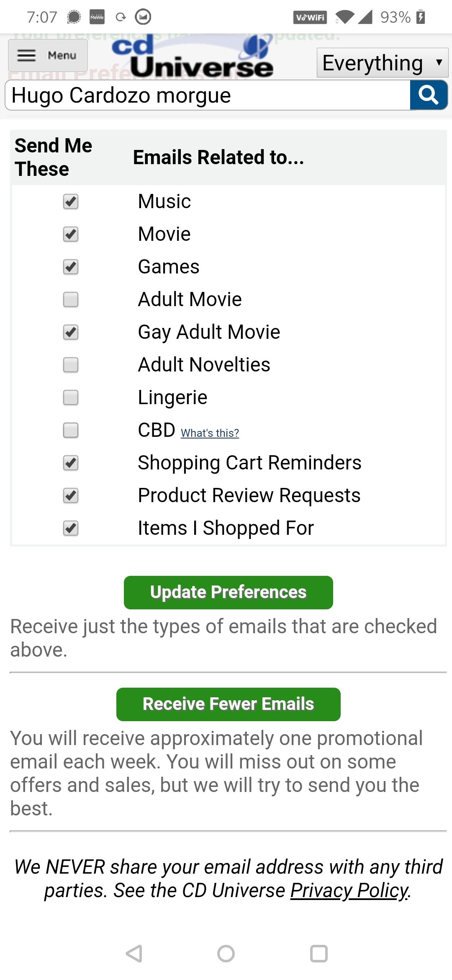Disable Shopping Cart Reminders checkbox
Viewport: 452px width, 980px height.
(71, 463)
